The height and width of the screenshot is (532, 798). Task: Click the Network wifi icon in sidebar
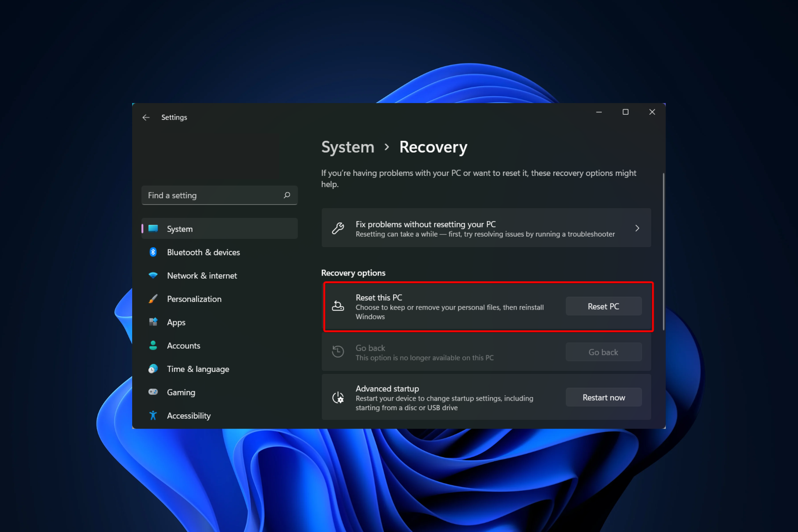coord(153,276)
